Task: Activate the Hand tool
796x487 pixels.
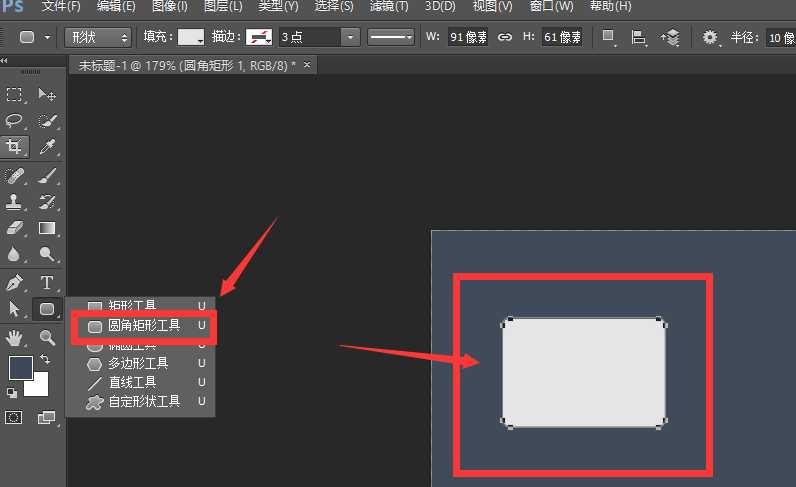Action: pos(15,337)
